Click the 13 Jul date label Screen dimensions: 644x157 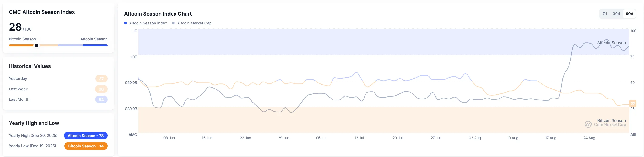(359, 138)
